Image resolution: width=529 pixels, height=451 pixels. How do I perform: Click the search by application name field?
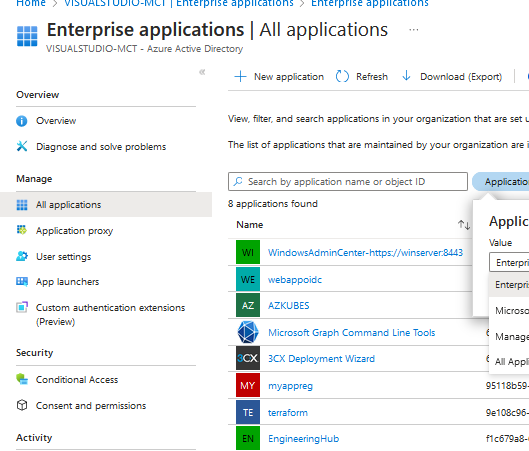[x=348, y=181]
